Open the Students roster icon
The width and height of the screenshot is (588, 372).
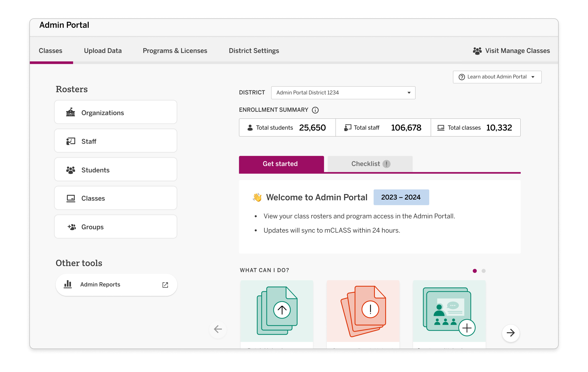click(x=70, y=169)
